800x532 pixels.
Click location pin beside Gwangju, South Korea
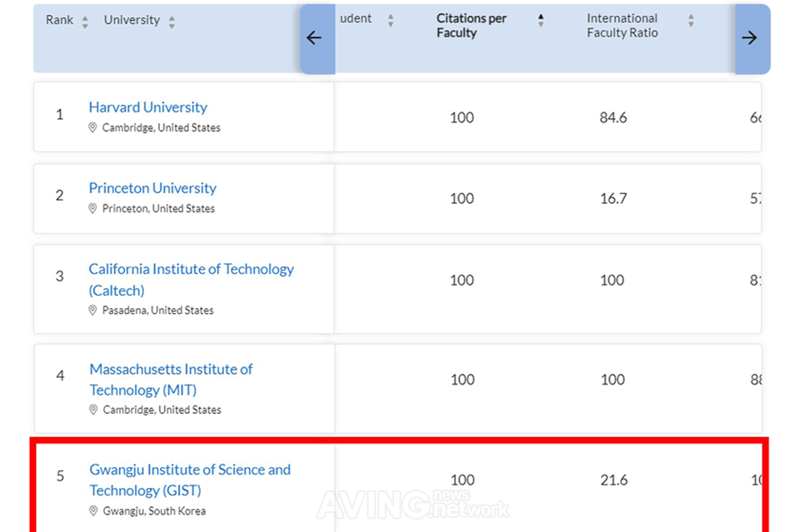click(92, 510)
